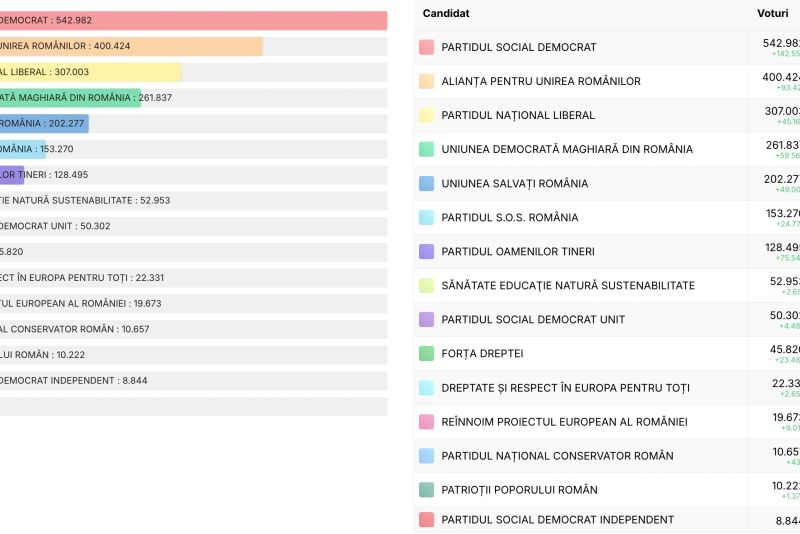Viewport: 800px width, 534px height.
Task: Select the green chart bar labeled 261.837
Action: (x=70, y=98)
